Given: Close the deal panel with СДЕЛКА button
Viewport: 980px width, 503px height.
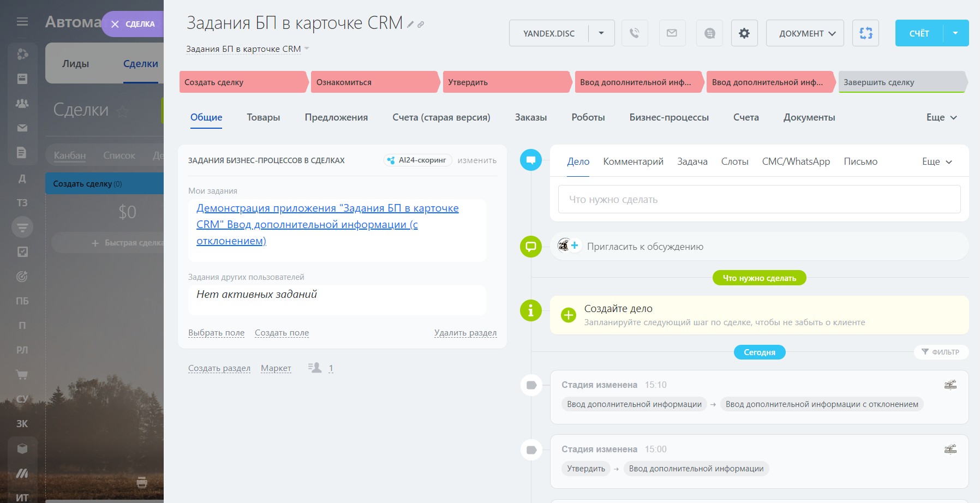Looking at the screenshot, I should (133, 24).
